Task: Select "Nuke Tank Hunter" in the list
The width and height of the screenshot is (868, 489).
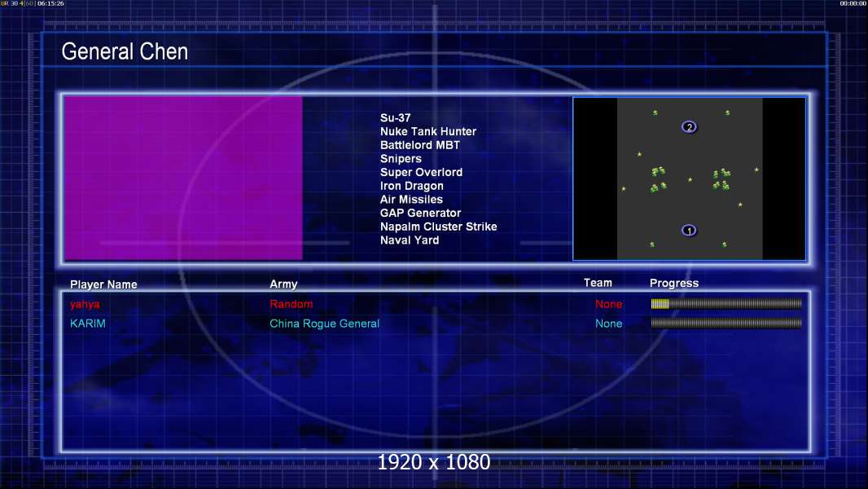Action: (428, 131)
